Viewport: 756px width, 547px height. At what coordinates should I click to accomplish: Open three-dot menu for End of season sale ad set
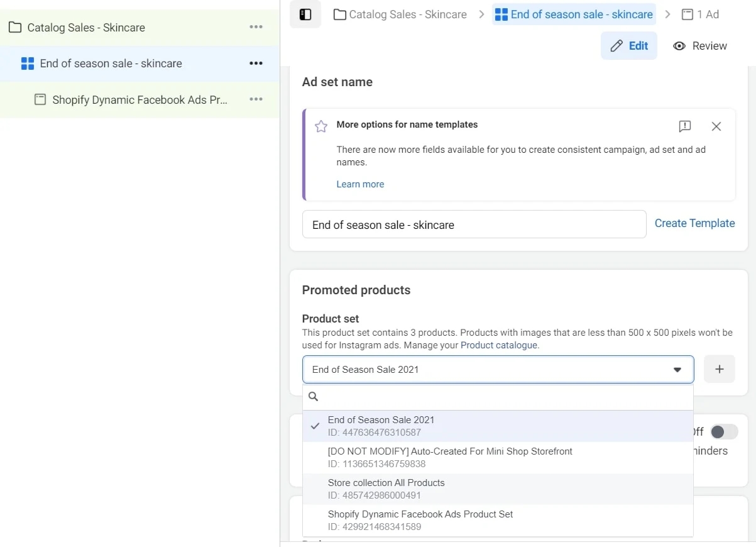pyautogui.click(x=256, y=64)
